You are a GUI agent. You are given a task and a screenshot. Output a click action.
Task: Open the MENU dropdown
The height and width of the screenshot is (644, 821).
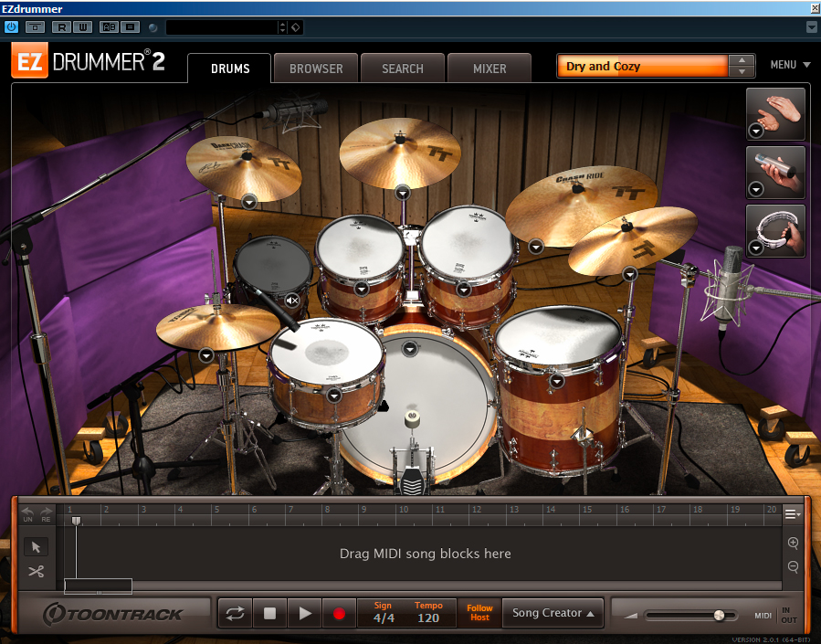790,65
